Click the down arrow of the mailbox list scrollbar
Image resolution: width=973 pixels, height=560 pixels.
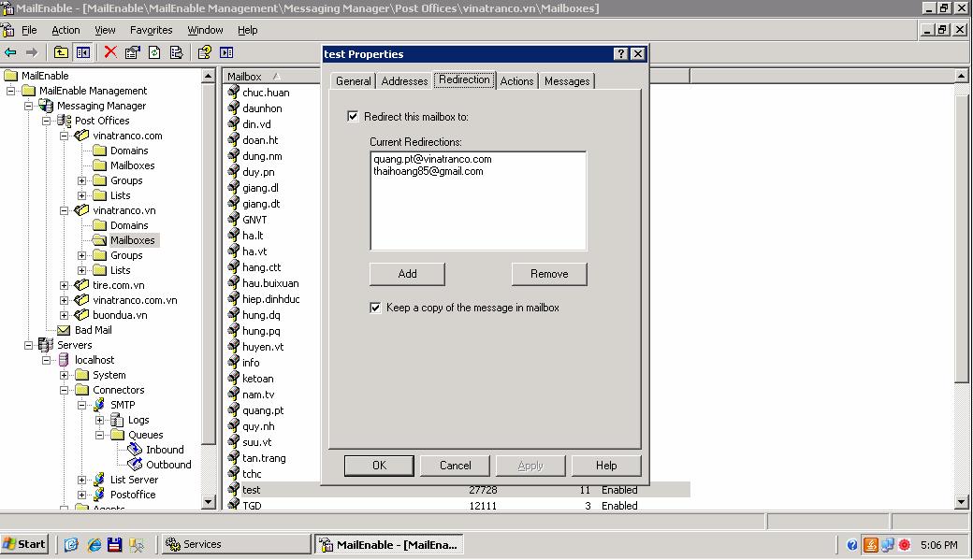tap(961, 502)
